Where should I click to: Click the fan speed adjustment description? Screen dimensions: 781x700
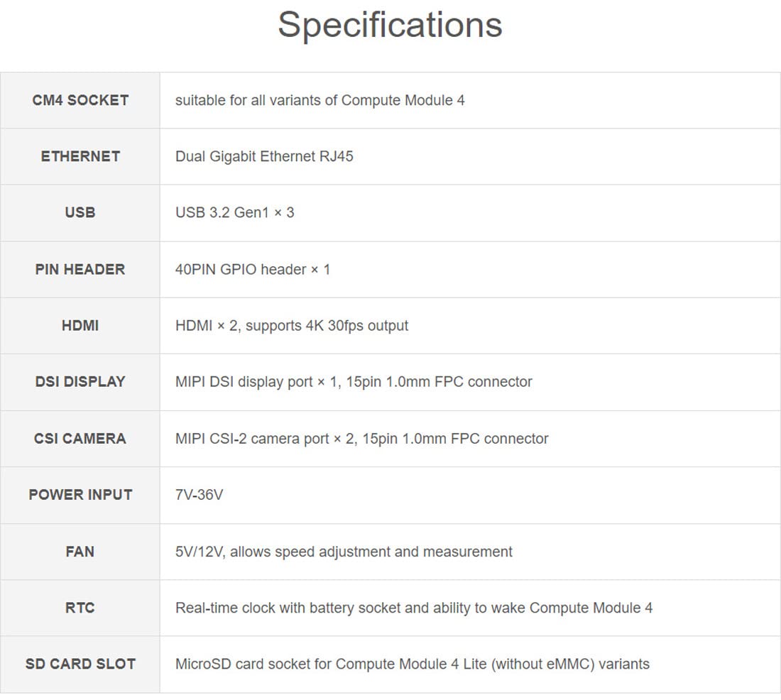tap(344, 551)
